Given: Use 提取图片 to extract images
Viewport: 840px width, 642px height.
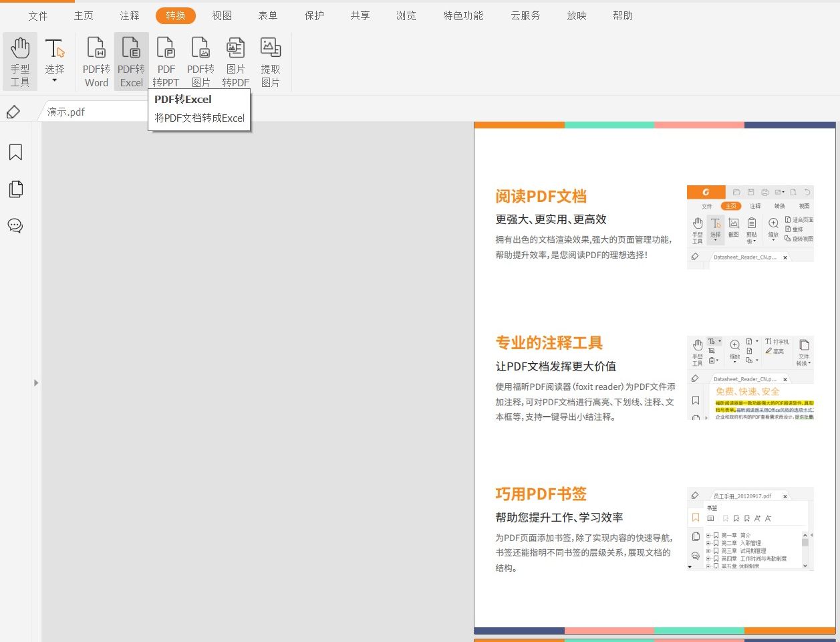Looking at the screenshot, I should 270,60.
